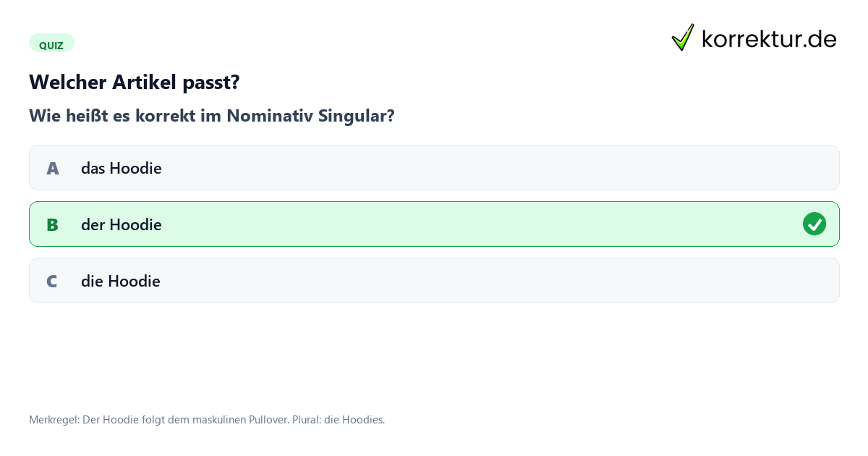Click 'Plural: die Hoodies' in the footer note
Screen dimensions: 868x456
339,420
